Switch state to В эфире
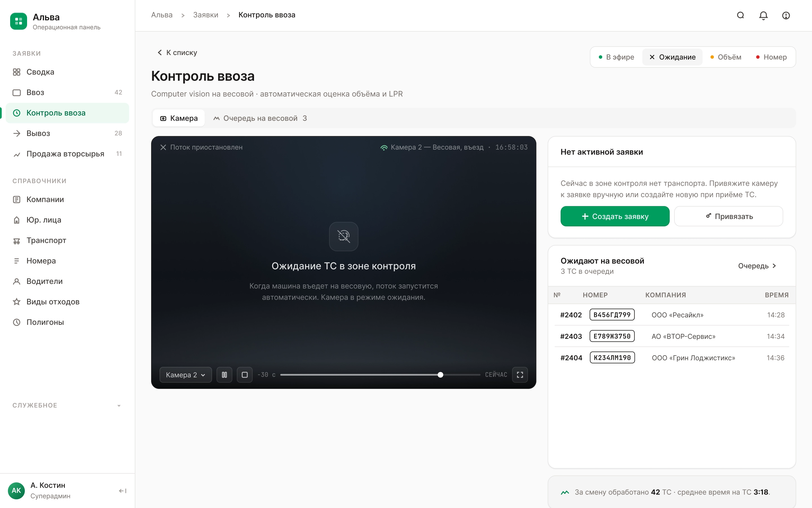 point(616,57)
